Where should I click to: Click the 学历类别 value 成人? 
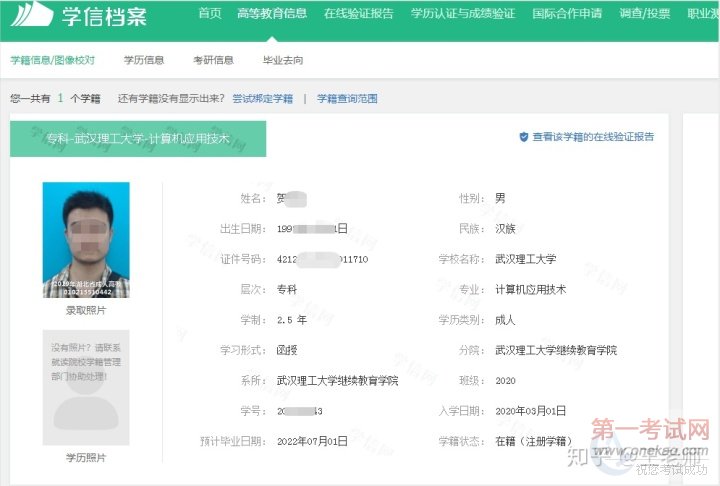tap(505, 320)
